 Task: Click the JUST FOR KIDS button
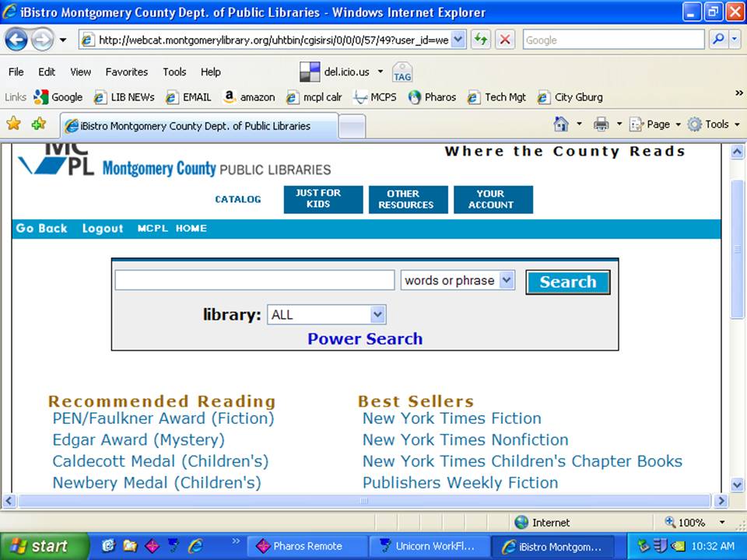323,199
